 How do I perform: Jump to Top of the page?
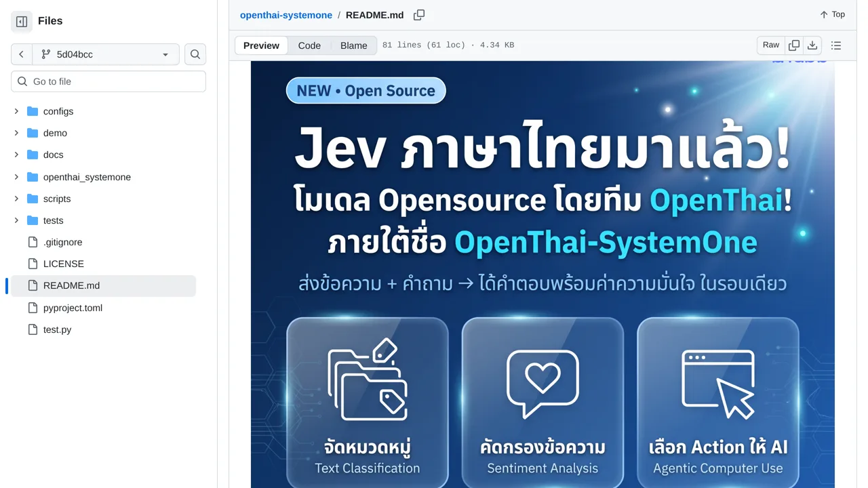[832, 14]
